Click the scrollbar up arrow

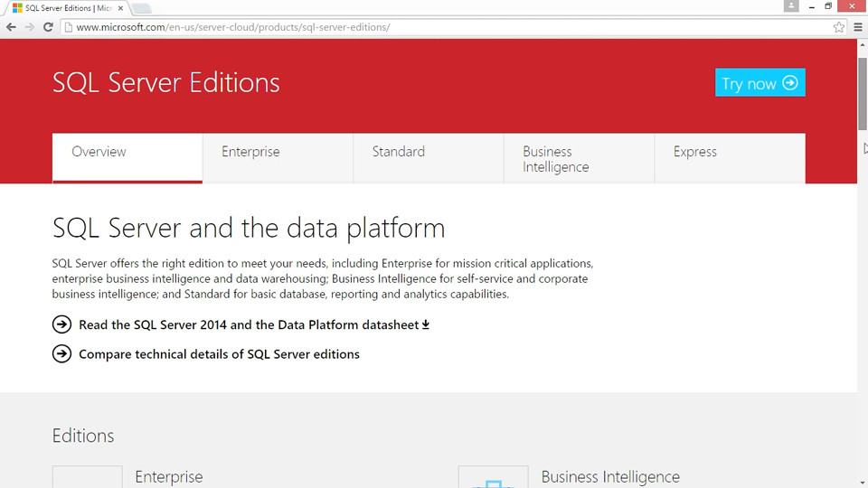coord(863,45)
